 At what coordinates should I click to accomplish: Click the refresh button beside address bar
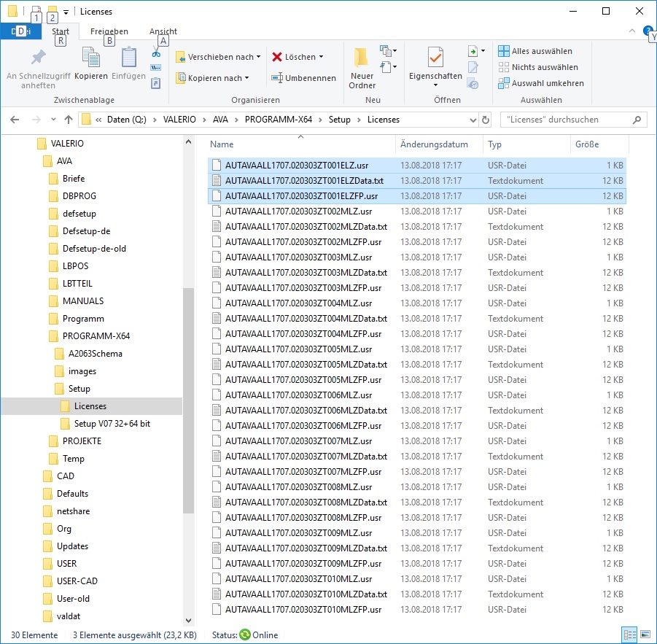(x=486, y=120)
